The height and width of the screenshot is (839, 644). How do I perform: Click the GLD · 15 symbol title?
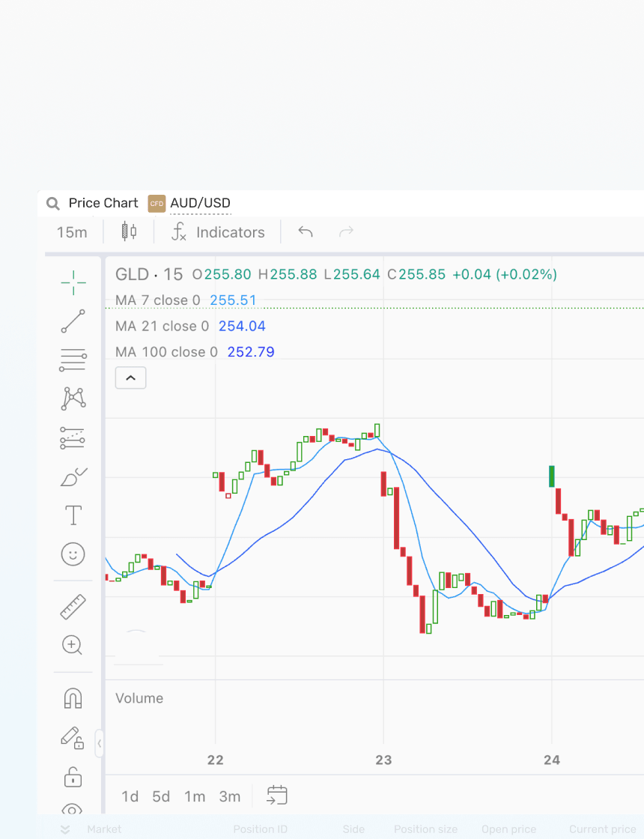(149, 274)
